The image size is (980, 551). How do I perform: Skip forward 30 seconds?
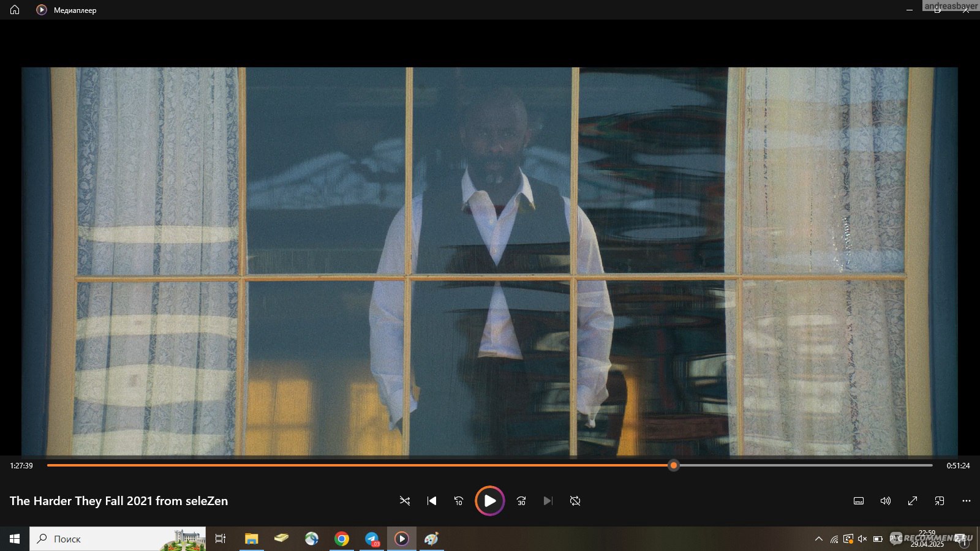coord(521,501)
